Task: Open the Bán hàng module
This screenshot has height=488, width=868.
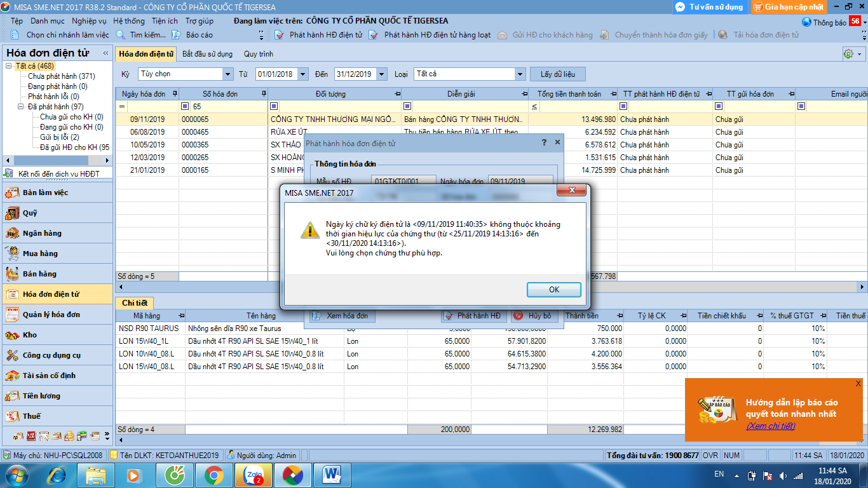Action: [39, 274]
